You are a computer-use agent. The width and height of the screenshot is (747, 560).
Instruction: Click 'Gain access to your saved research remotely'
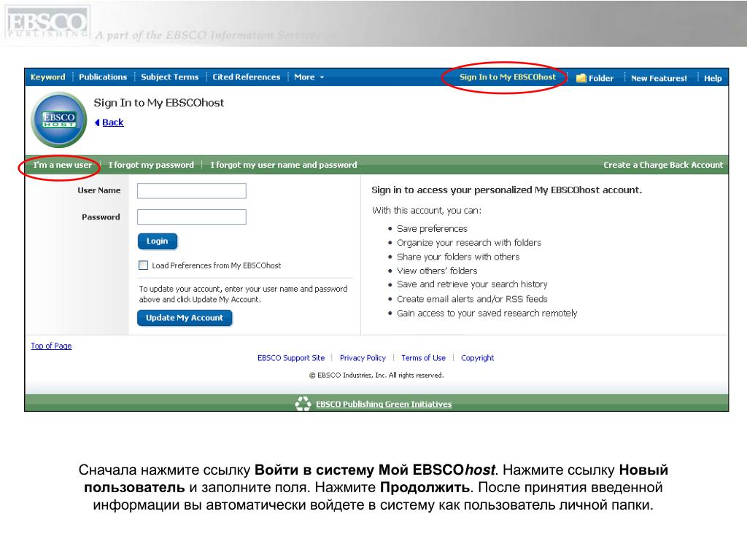pos(487,314)
